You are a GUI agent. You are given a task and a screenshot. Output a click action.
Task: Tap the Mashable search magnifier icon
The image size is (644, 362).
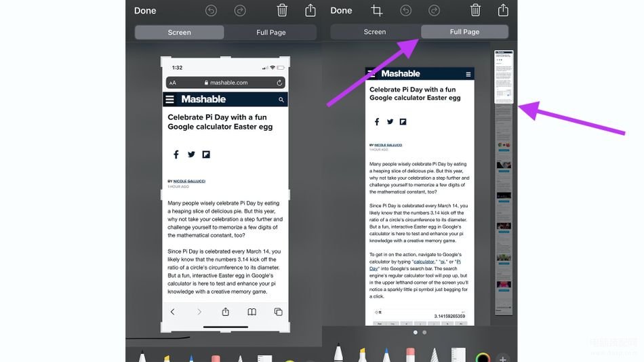[281, 100]
